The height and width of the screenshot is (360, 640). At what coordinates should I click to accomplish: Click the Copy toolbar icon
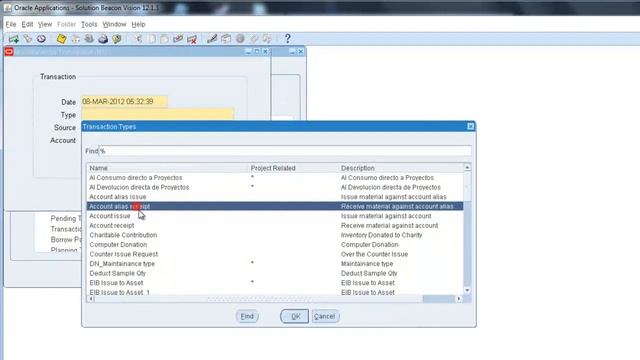click(x=152, y=39)
